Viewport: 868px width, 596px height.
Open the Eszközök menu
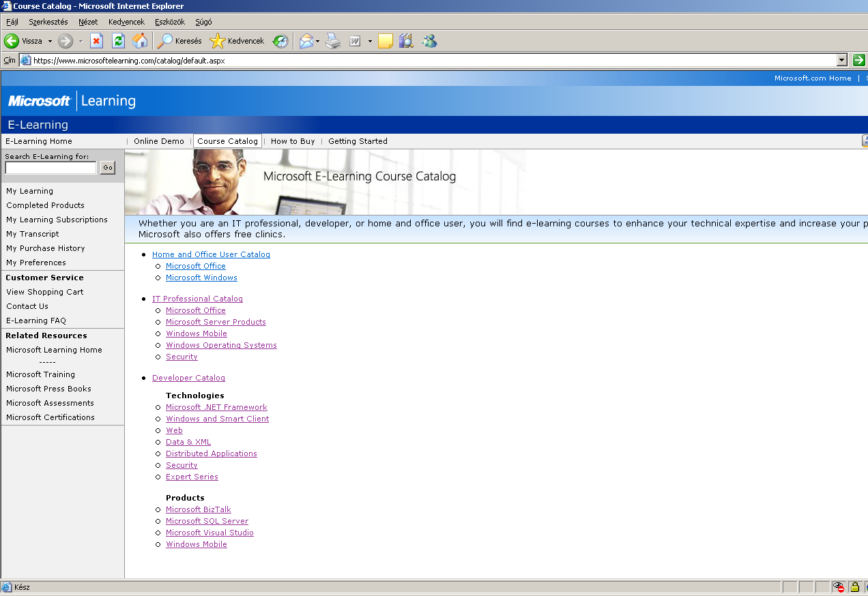(170, 22)
